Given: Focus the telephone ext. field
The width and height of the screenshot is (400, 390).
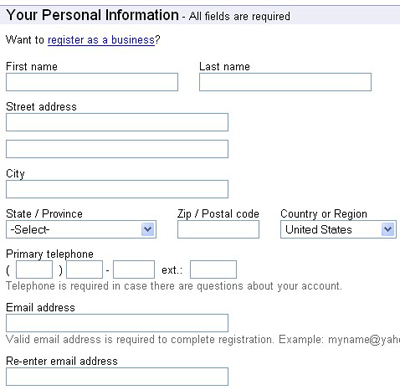Looking at the screenshot, I should [213, 269].
